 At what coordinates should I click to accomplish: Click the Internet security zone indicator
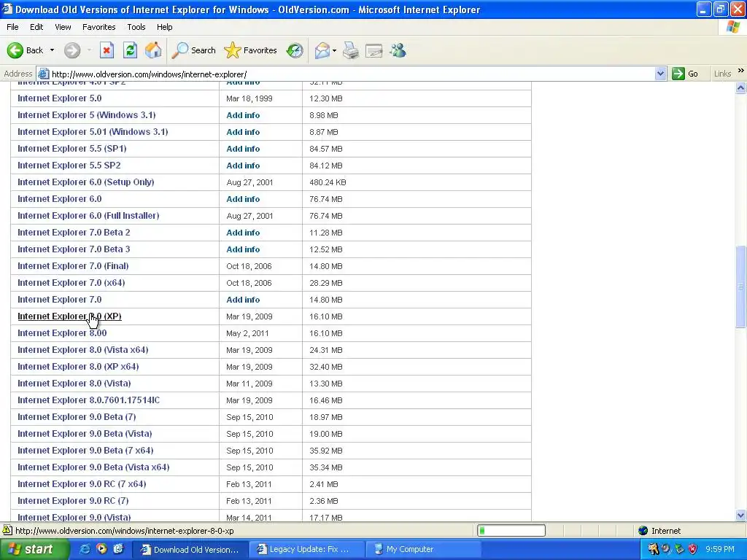coord(659,531)
